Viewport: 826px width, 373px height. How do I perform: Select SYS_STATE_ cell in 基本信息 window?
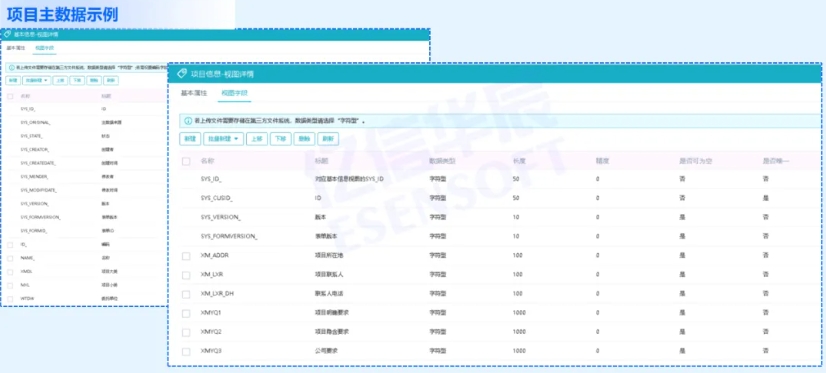31,136
